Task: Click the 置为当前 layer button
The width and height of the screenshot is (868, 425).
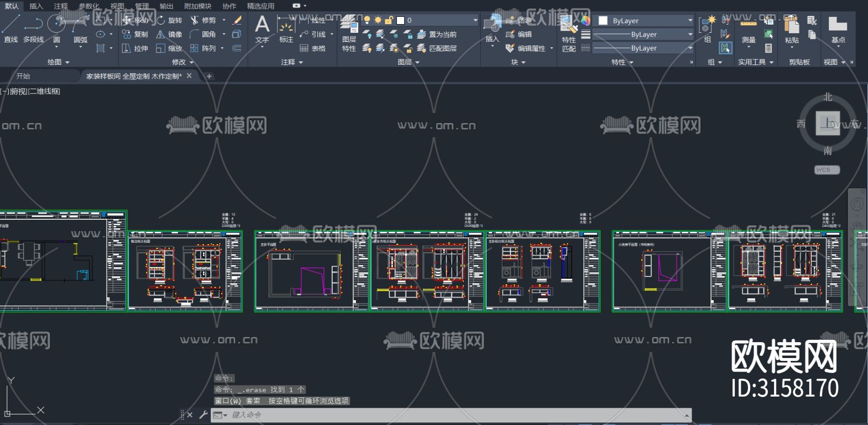Action: [x=437, y=34]
